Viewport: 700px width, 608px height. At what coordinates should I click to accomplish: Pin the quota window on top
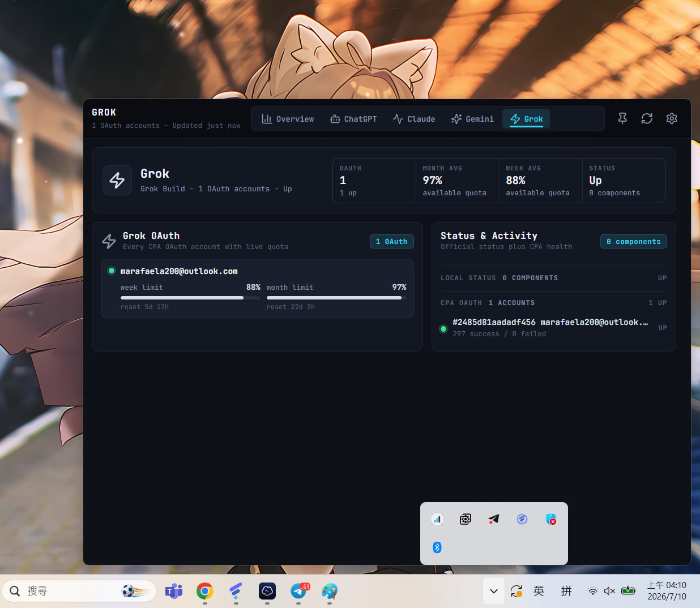click(622, 118)
